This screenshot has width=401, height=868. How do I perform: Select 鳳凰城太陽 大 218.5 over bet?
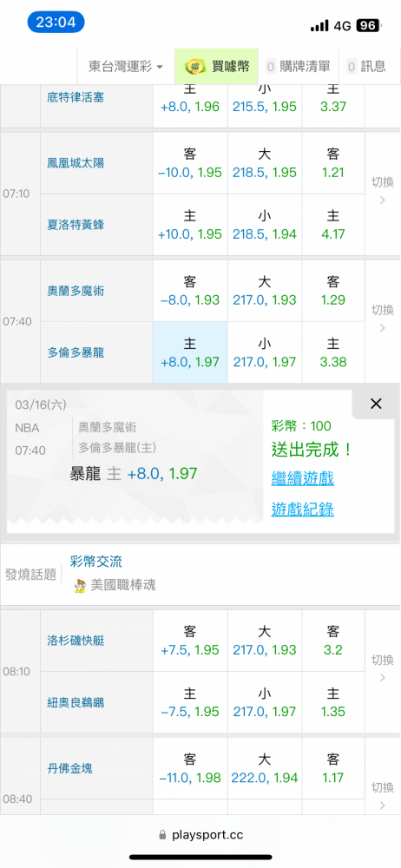click(x=265, y=163)
